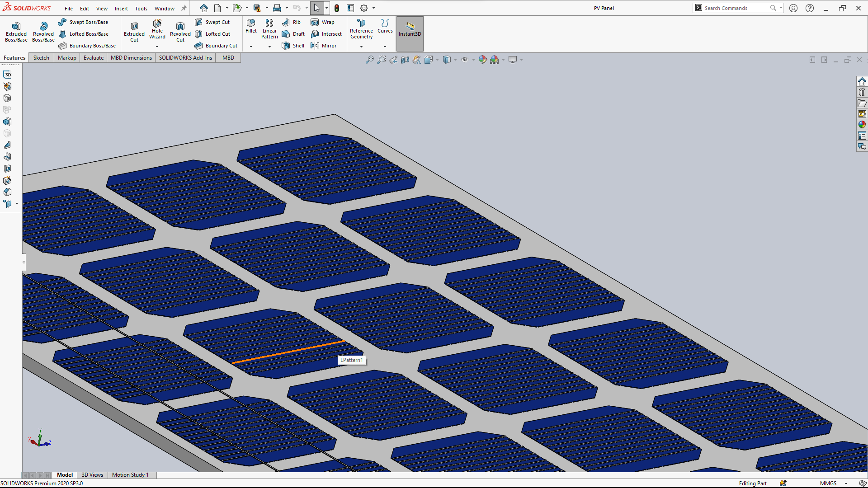Select the Linear Pattern tool
This screenshot has height=488, width=868.
pyautogui.click(x=269, y=29)
